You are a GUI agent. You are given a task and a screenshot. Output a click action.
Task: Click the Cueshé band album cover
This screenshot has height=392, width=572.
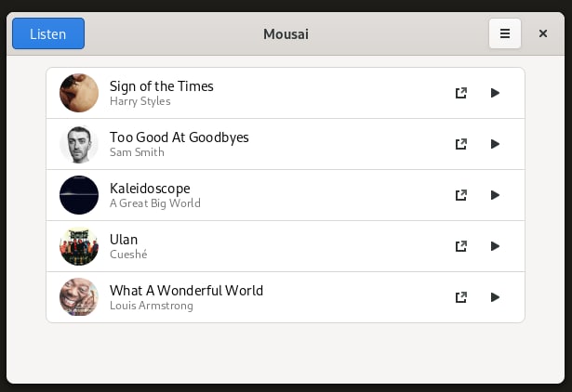click(x=79, y=246)
